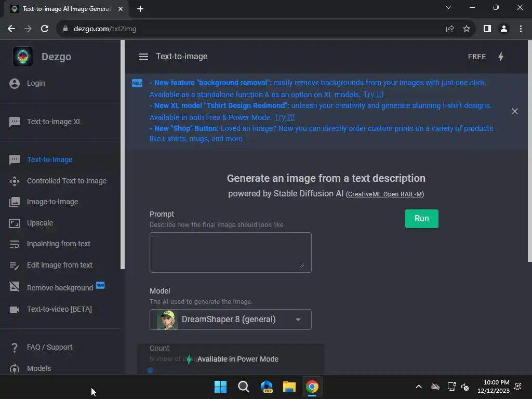Image resolution: width=532 pixels, height=399 pixels.
Task: Open the tab search chevron
Action: [448, 7]
